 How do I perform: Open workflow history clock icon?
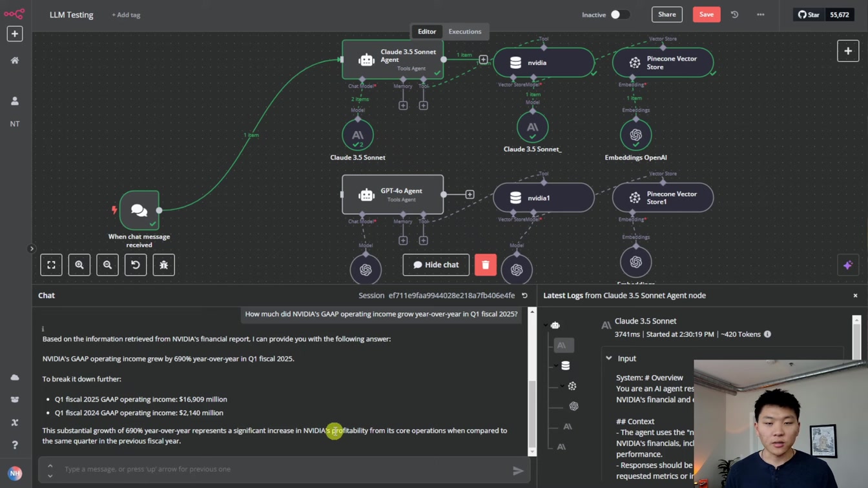click(x=734, y=14)
